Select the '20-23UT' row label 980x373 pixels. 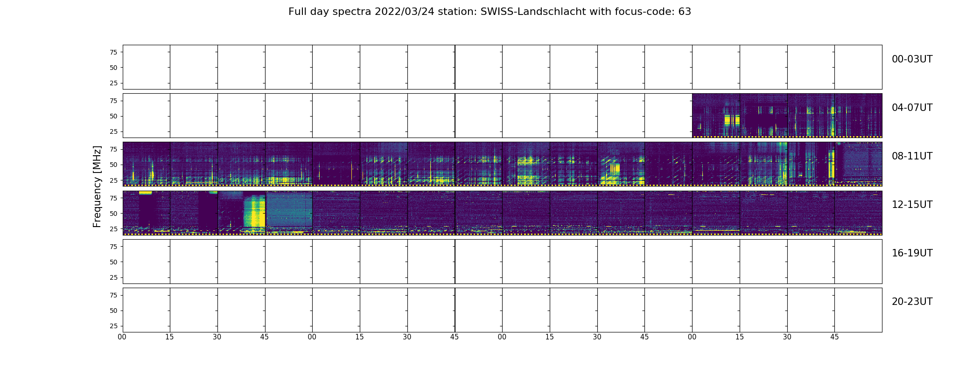coord(912,302)
